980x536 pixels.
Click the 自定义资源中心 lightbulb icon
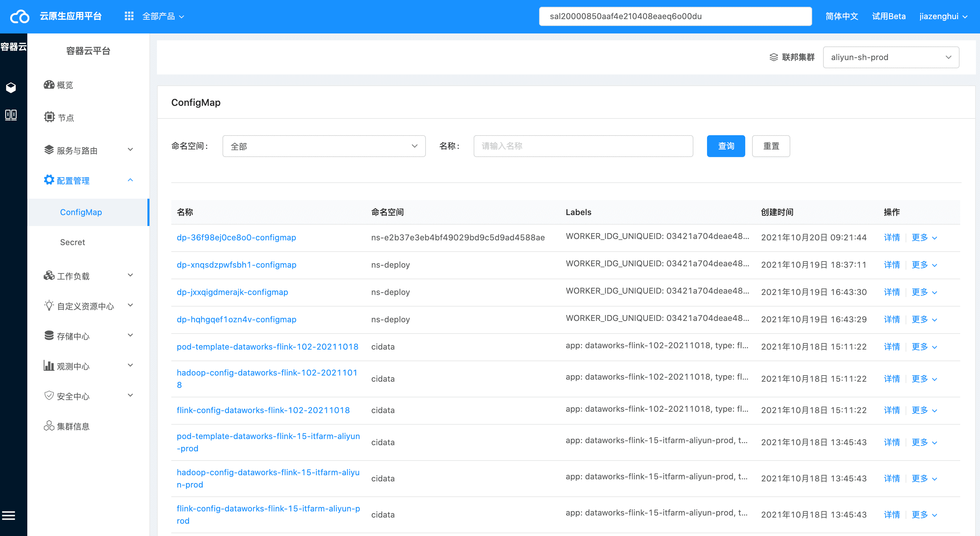pyautogui.click(x=49, y=305)
